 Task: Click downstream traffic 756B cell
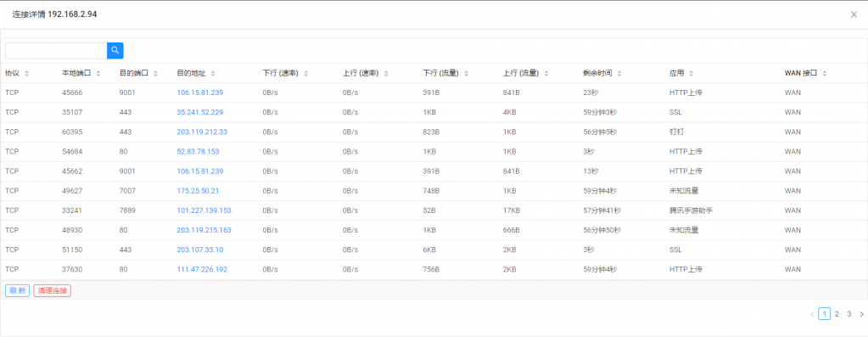431,269
